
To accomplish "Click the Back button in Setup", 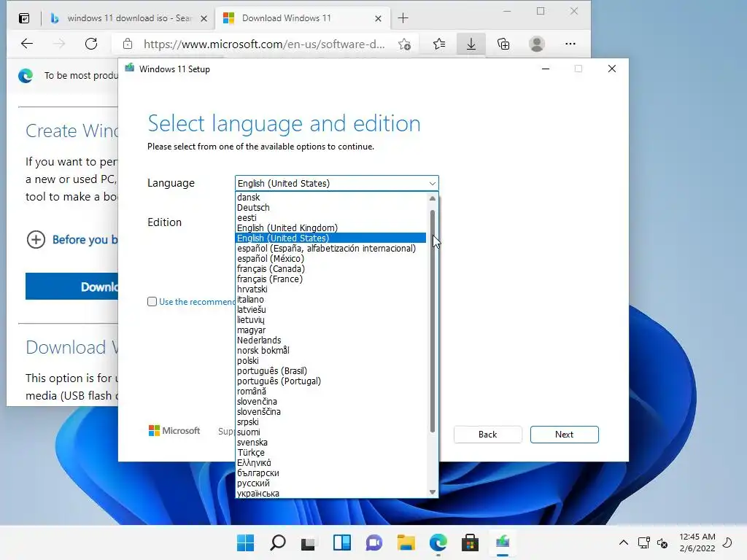I will click(488, 435).
